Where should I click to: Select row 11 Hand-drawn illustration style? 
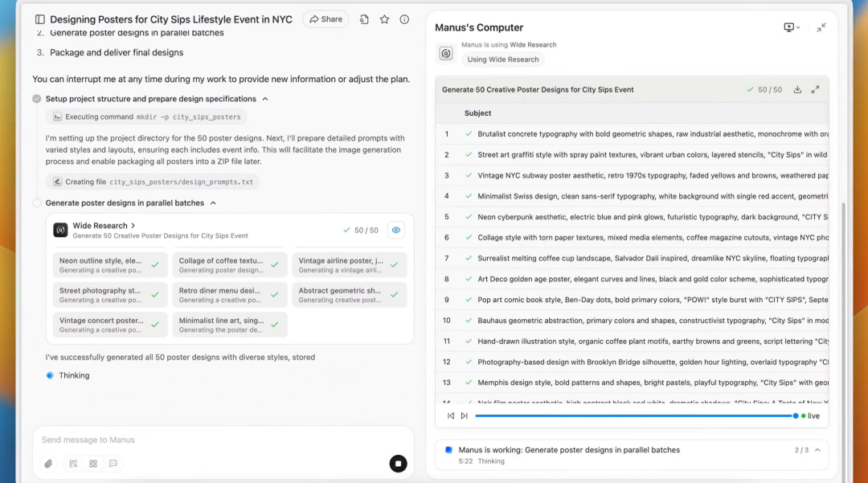click(632, 342)
